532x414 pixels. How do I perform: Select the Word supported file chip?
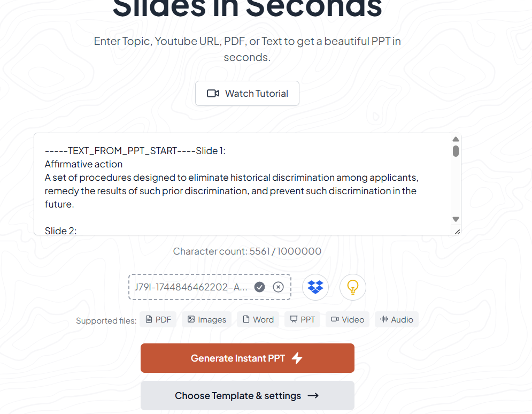pyautogui.click(x=258, y=319)
